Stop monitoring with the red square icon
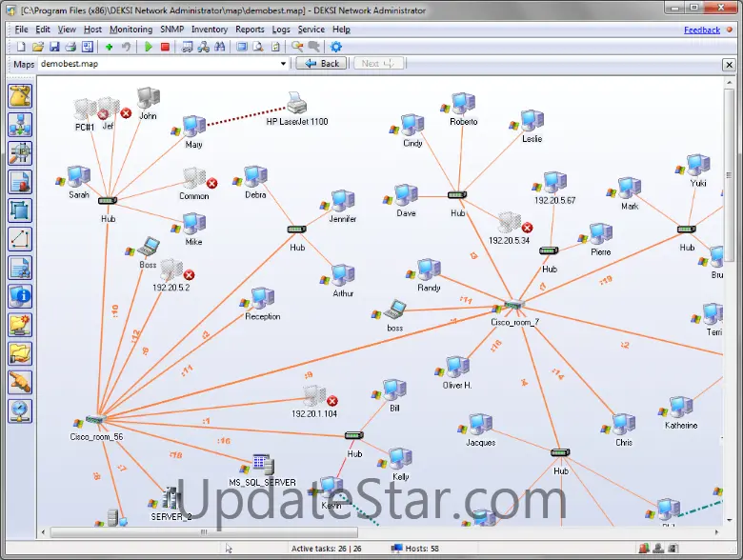 (x=165, y=47)
